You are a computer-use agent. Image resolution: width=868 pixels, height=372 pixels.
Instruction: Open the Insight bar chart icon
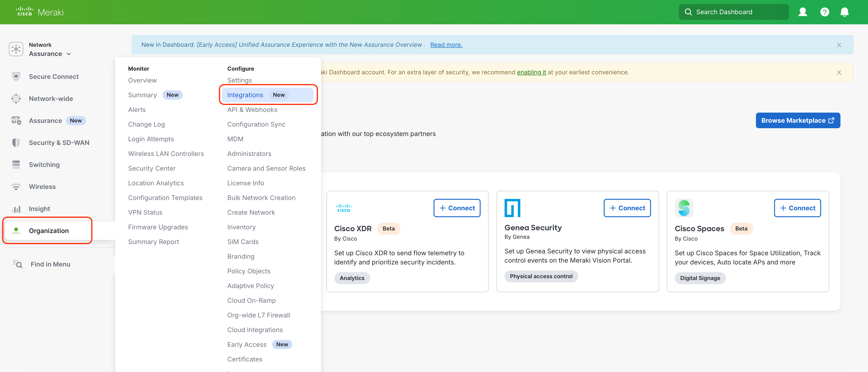[x=16, y=209]
